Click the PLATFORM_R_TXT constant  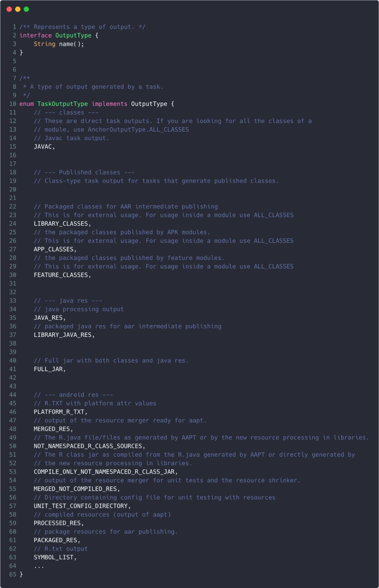point(59,412)
